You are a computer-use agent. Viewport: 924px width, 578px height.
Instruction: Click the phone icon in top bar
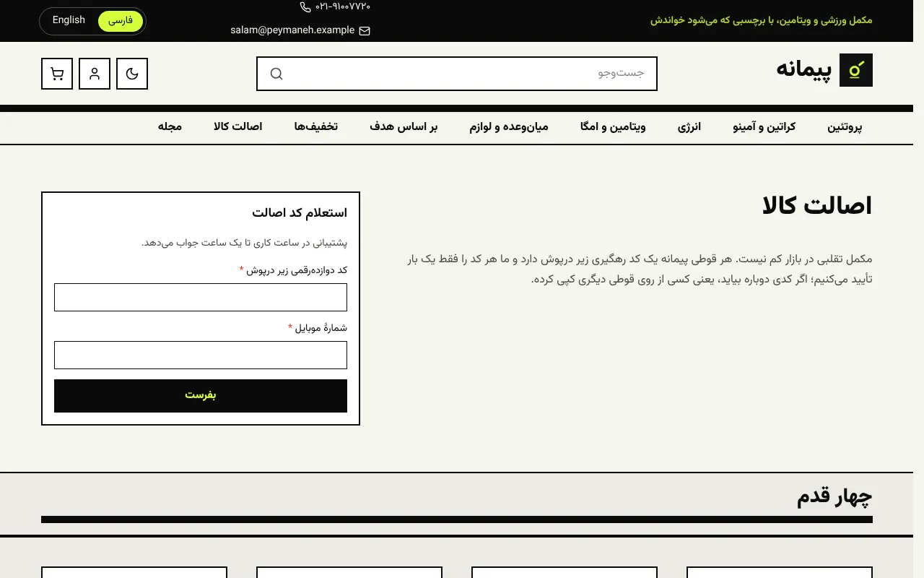point(305,7)
